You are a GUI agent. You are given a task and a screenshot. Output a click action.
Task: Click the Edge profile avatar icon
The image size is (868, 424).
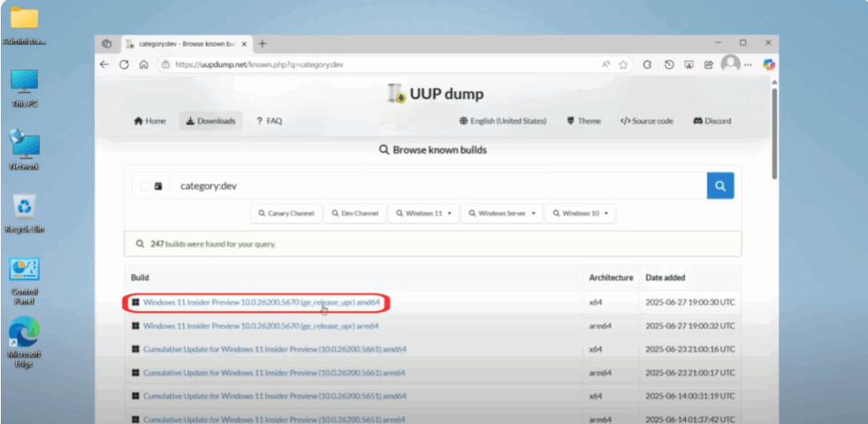coord(731,64)
